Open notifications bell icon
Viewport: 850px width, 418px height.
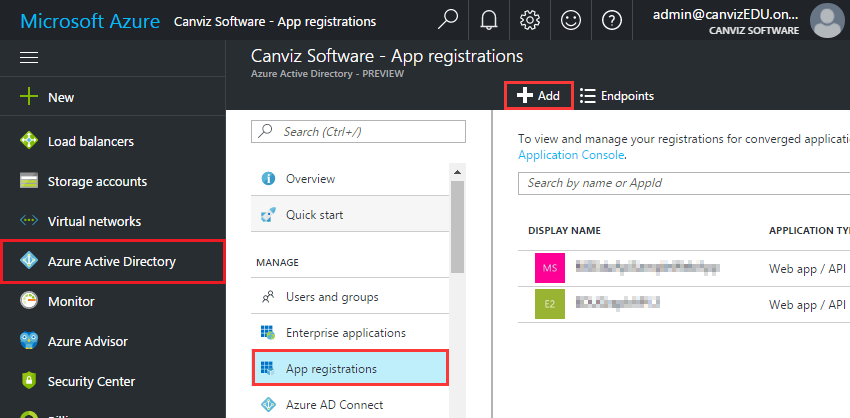click(489, 20)
